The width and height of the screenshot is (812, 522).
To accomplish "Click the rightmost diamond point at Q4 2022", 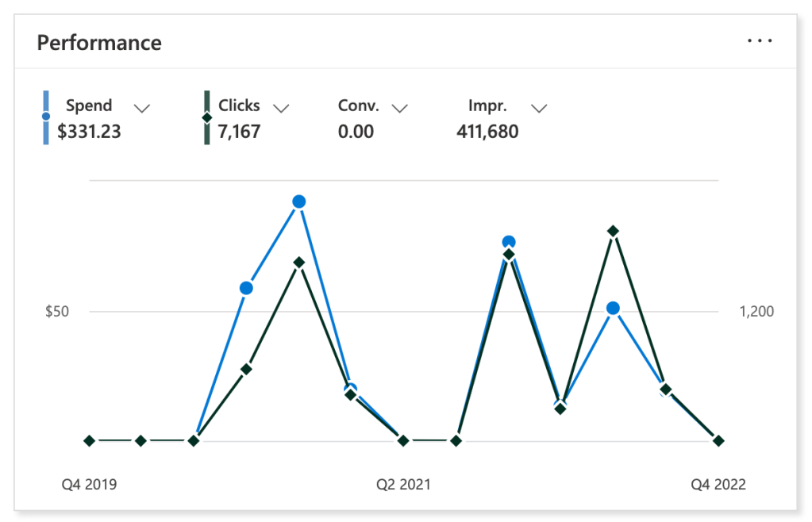I will (718, 440).
